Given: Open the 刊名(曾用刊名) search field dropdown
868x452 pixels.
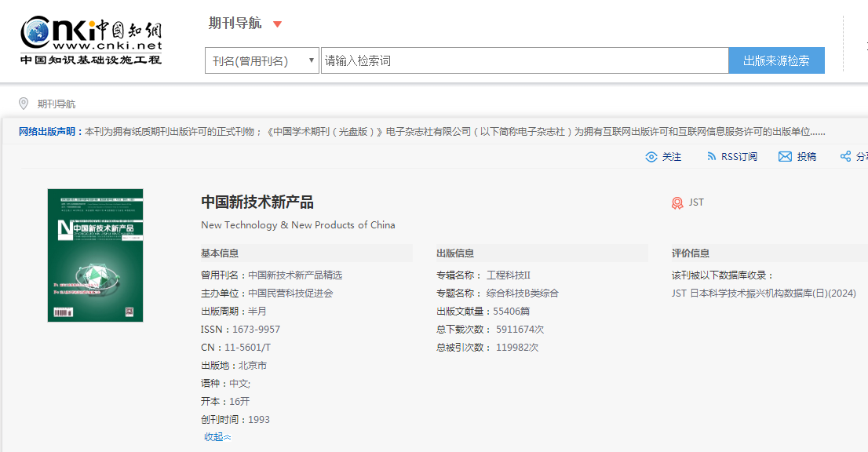Looking at the screenshot, I should click(x=261, y=60).
